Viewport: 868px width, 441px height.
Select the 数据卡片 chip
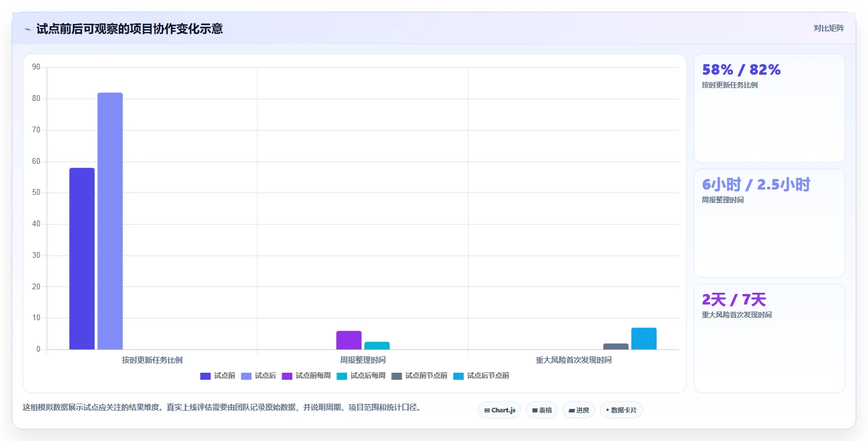tap(621, 410)
